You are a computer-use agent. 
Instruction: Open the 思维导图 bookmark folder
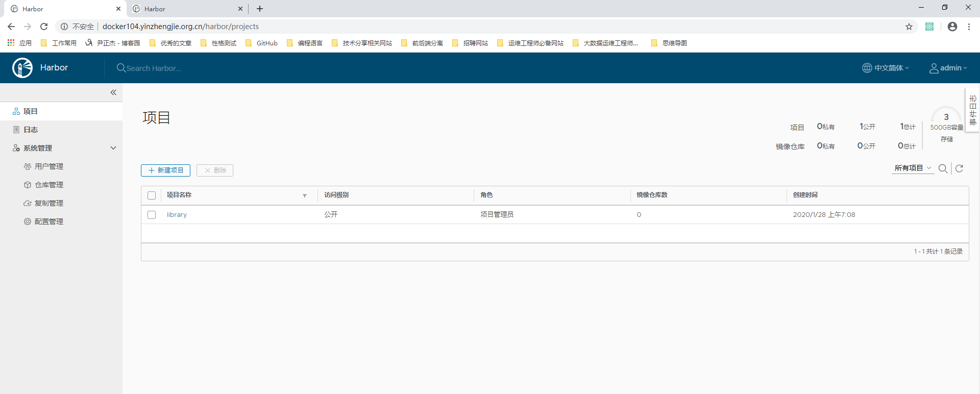(669, 43)
